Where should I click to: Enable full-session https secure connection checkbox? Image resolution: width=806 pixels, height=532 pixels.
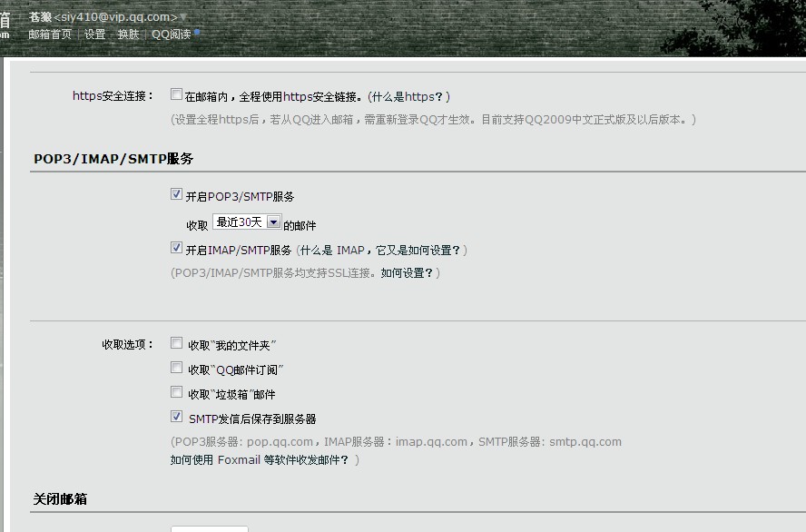176,94
